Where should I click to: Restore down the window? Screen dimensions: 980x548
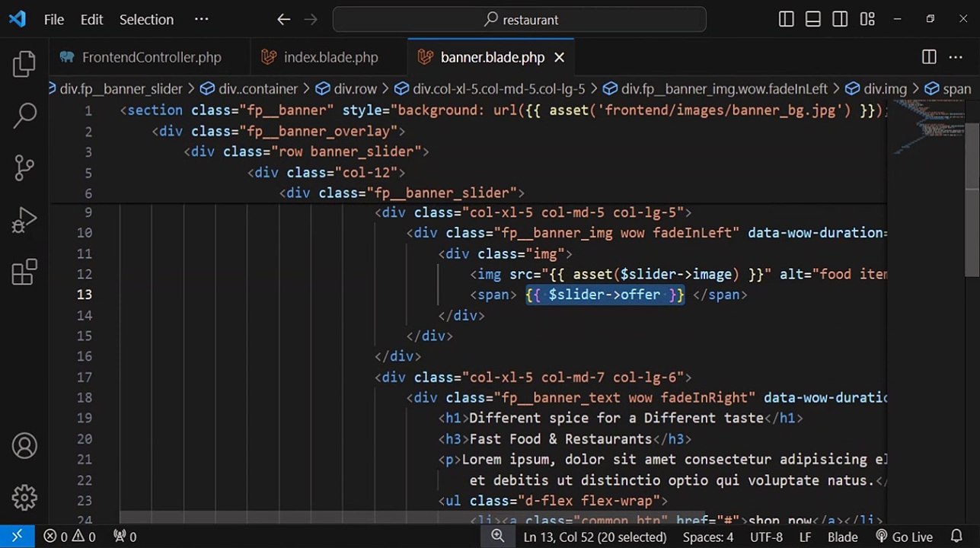[930, 20]
